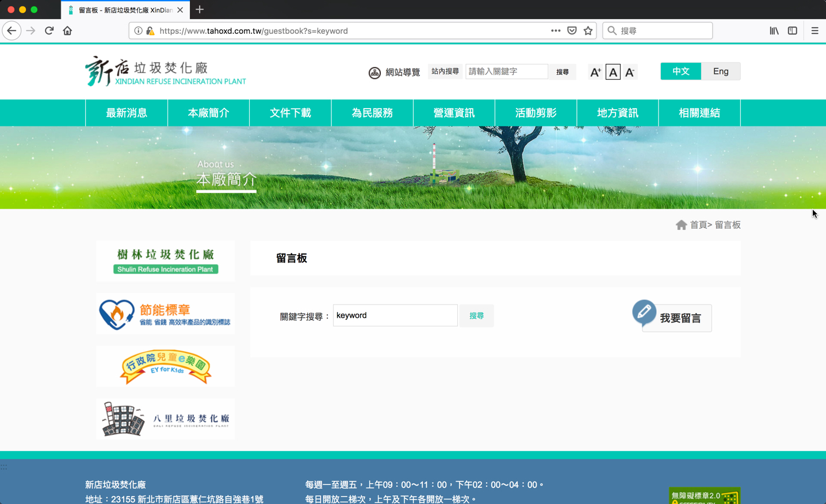The image size is (826, 504).
Task: Open the 最新消息 menu
Action: point(127,113)
